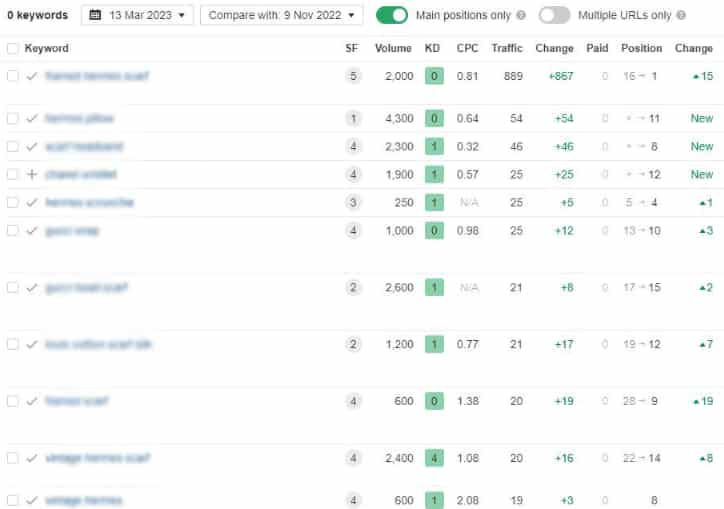Click the help icon next to Main positions only
724x509 pixels.
pos(521,15)
